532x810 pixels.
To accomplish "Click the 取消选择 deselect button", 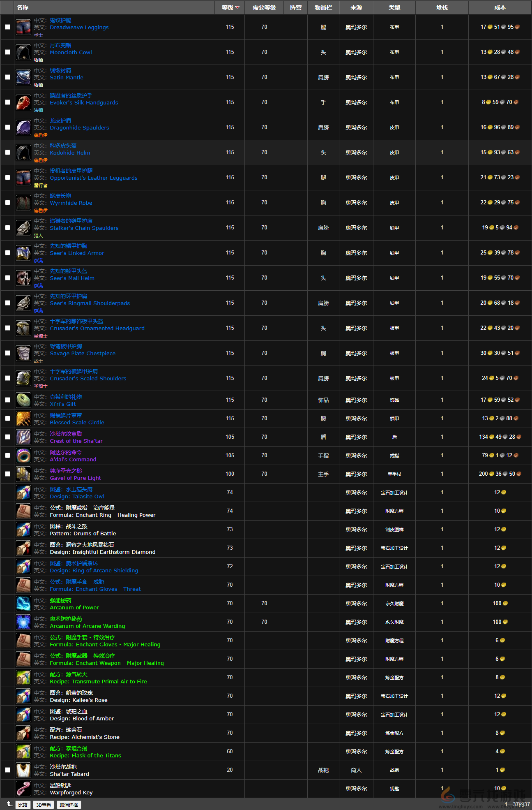I will click(x=69, y=805).
